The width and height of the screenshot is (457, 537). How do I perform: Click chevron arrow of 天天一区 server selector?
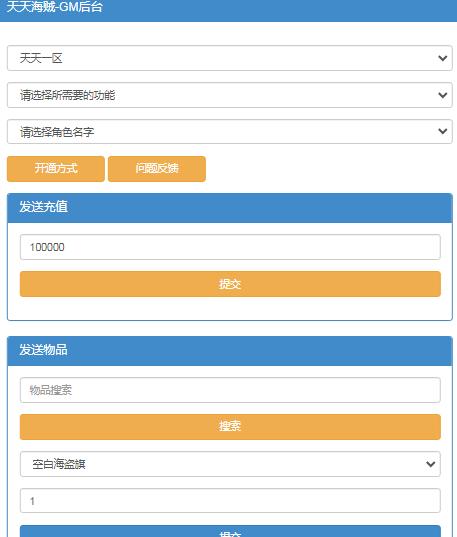[x=443, y=58]
